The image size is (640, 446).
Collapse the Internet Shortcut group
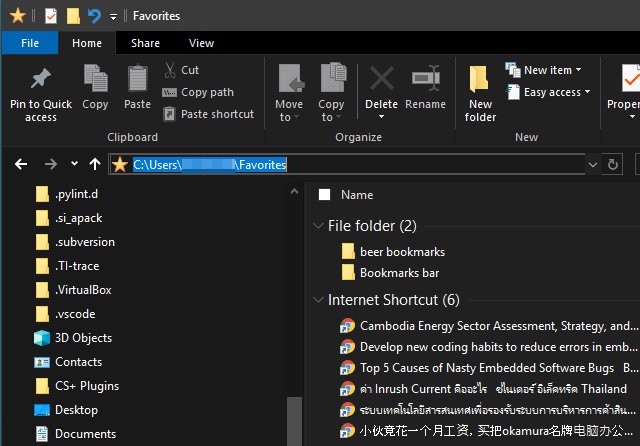[x=318, y=300]
